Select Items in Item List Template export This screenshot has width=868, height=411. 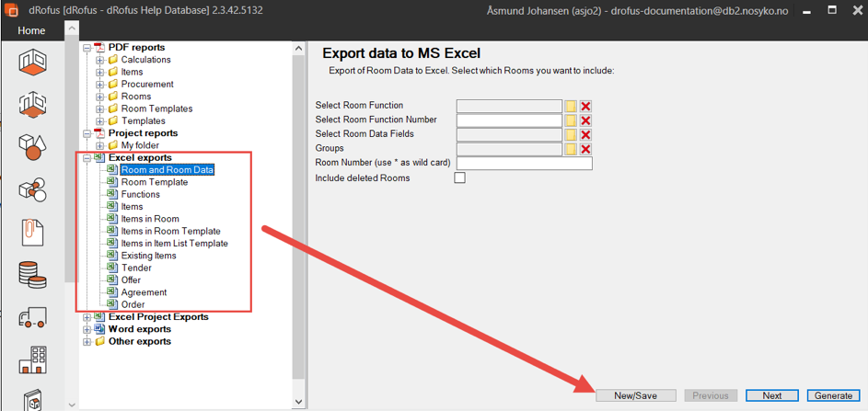[174, 244]
